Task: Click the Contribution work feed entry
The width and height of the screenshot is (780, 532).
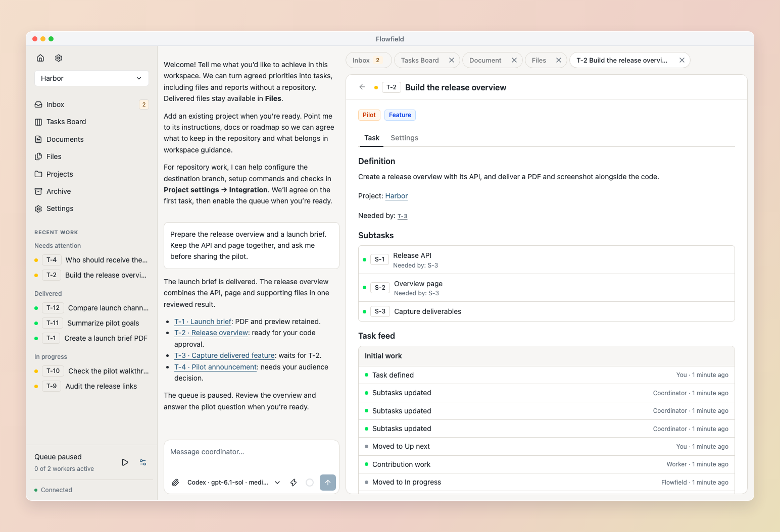Action: 546,464
